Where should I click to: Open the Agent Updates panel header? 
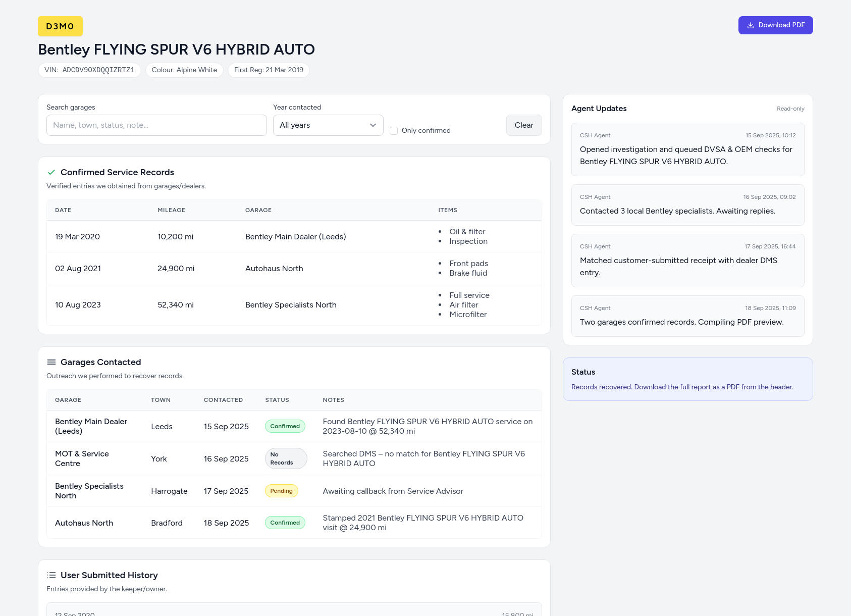point(599,109)
